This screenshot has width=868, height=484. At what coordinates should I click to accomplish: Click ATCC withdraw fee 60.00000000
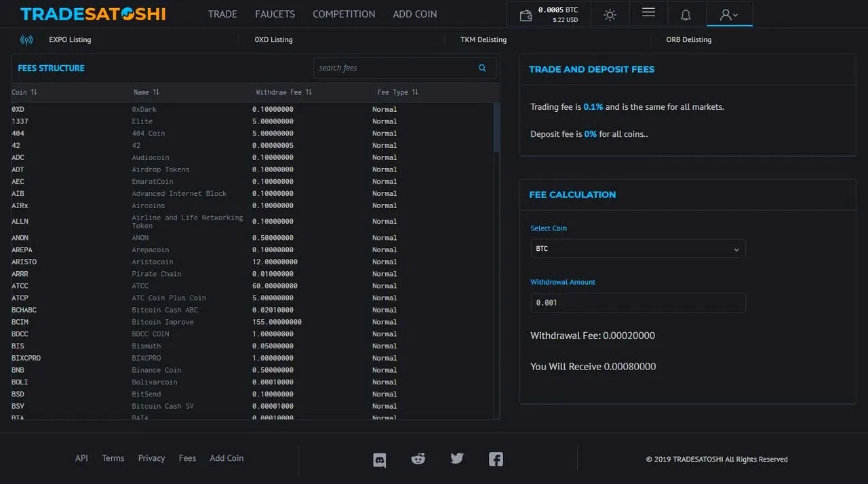pyautogui.click(x=275, y=286)
